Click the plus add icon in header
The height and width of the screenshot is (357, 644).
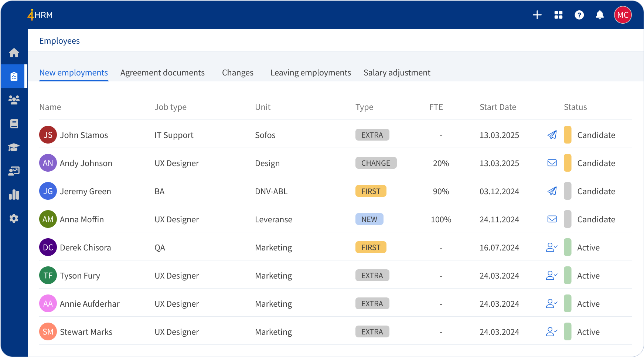[x=537, y=15]
